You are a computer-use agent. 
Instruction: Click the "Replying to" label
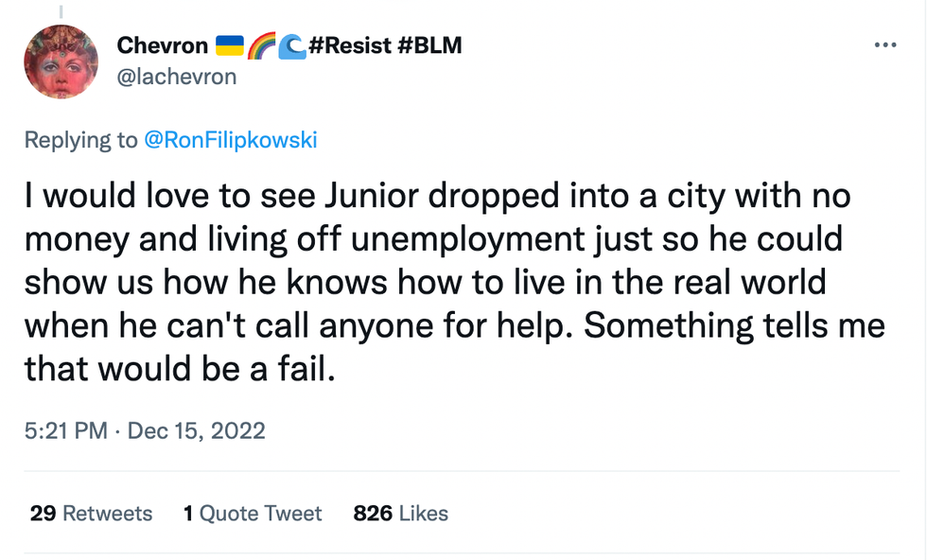[x=80, y=140]
